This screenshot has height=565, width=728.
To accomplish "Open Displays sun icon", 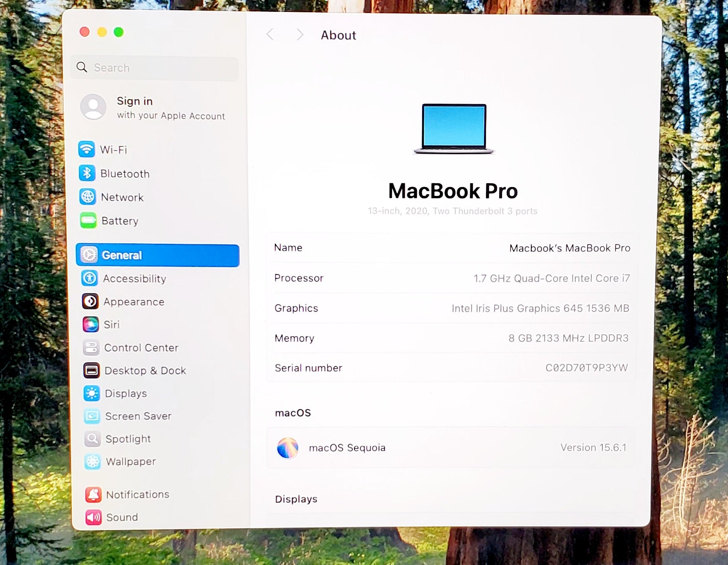I will pos(92,393).
